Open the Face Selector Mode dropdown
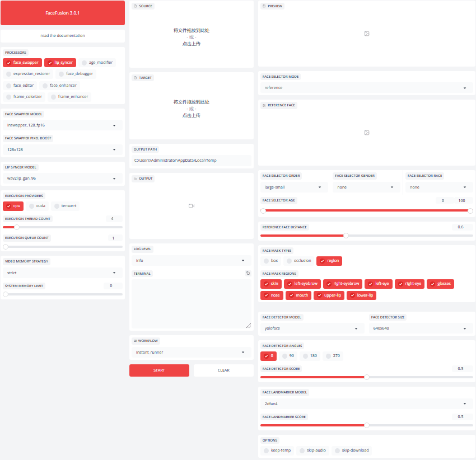 tap(366, 88)
